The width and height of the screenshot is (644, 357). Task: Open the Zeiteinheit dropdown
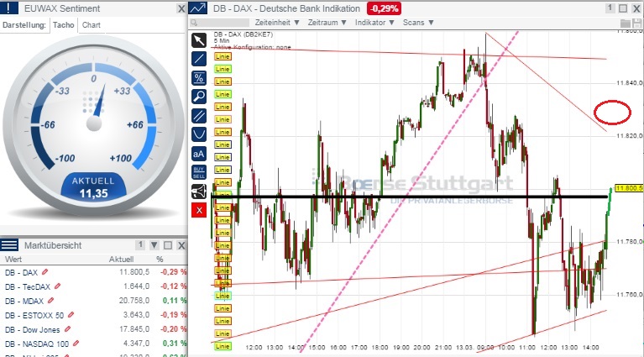tap(277, 23)
